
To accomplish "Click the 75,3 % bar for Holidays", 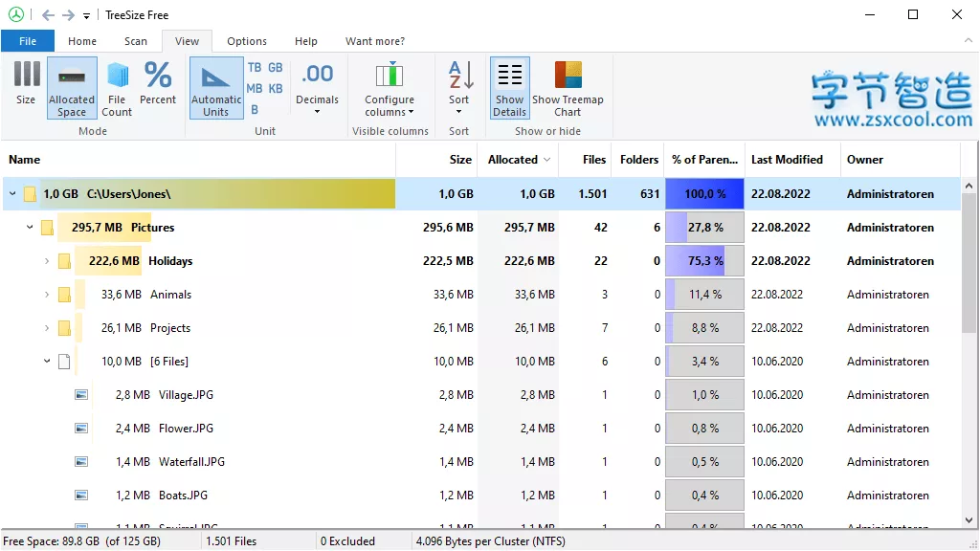I will 705,261.
